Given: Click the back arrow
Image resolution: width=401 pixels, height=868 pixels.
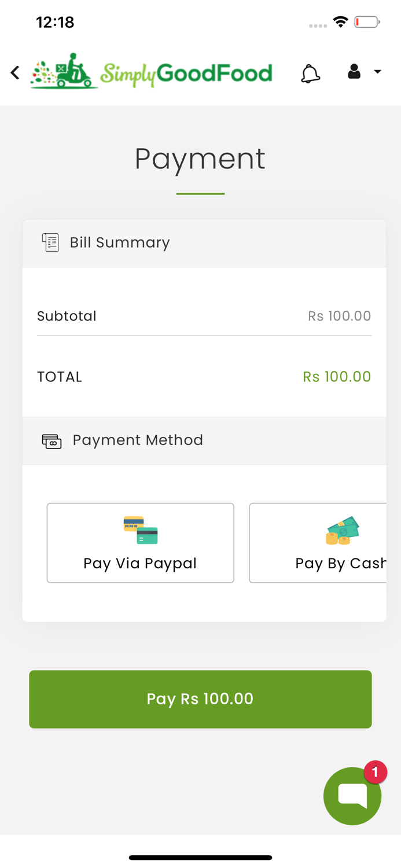Looking at the screenshot, I should pos(14,72).
